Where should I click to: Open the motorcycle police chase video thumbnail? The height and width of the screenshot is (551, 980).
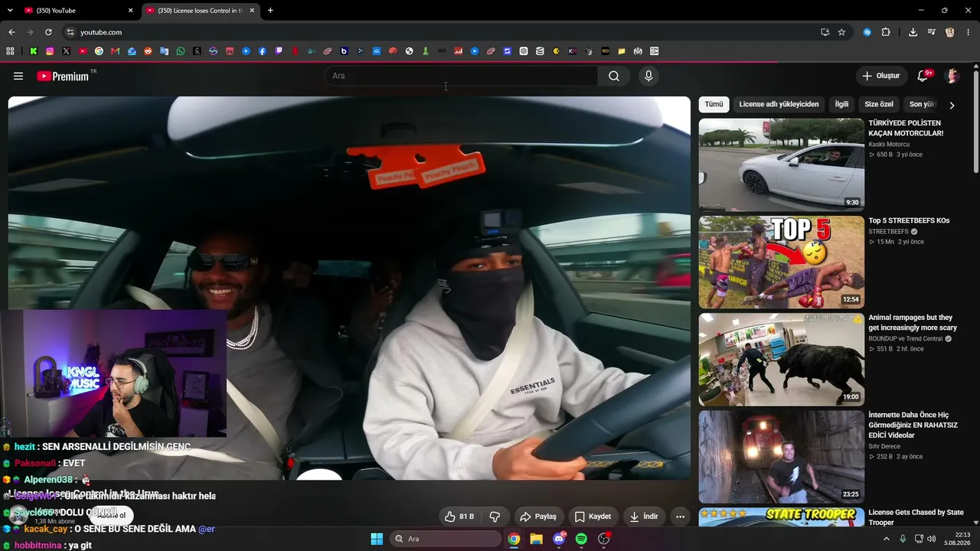pos(782,165)
